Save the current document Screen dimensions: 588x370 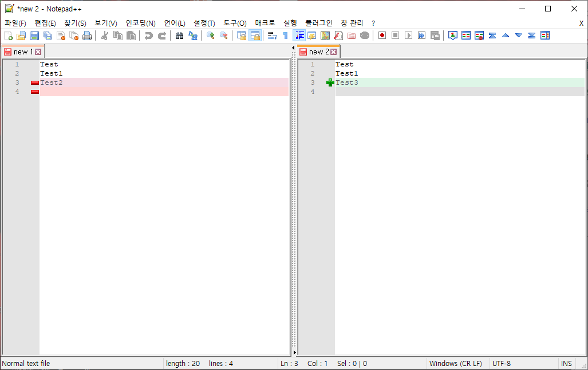tap(34, 36)
